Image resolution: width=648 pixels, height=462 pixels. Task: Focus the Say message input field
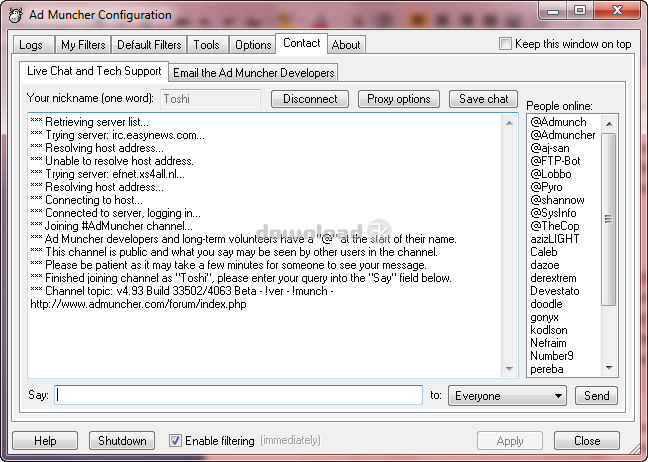238,395
